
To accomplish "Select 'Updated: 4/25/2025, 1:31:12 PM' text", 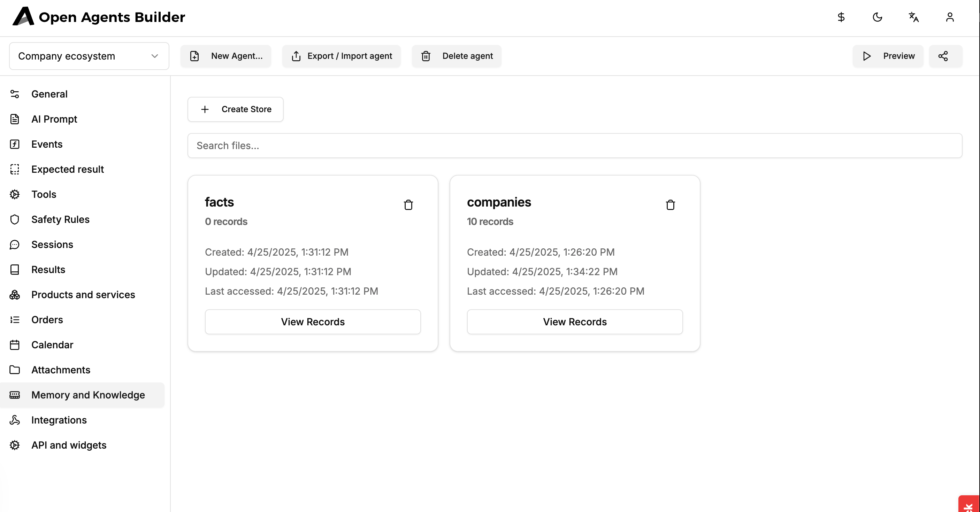I will pyautogui.click(x=278, y=272).
